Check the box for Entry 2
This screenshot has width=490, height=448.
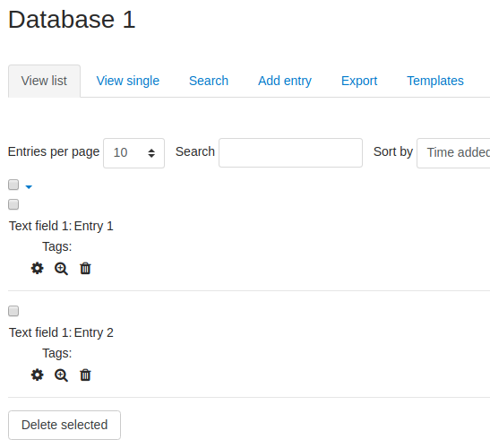[13, 311]
